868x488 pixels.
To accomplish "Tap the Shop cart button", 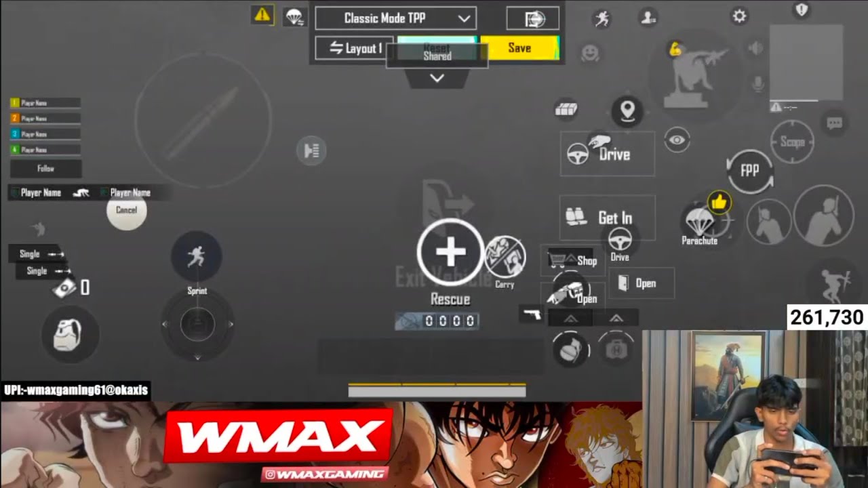I will point(573,260).
